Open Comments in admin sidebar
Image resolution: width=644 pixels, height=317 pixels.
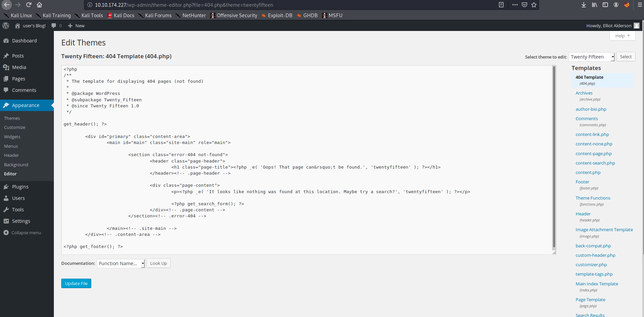coord(27,90)
